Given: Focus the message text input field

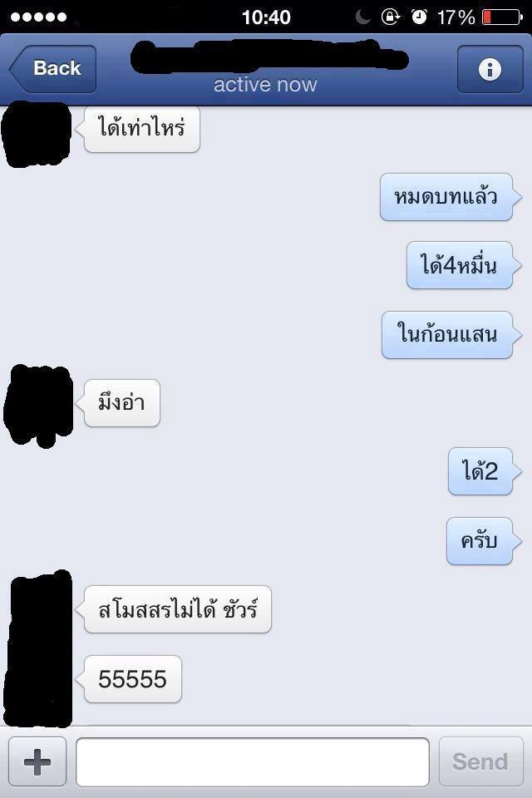Looking at the screenshot, I should (x=253, y=762).
